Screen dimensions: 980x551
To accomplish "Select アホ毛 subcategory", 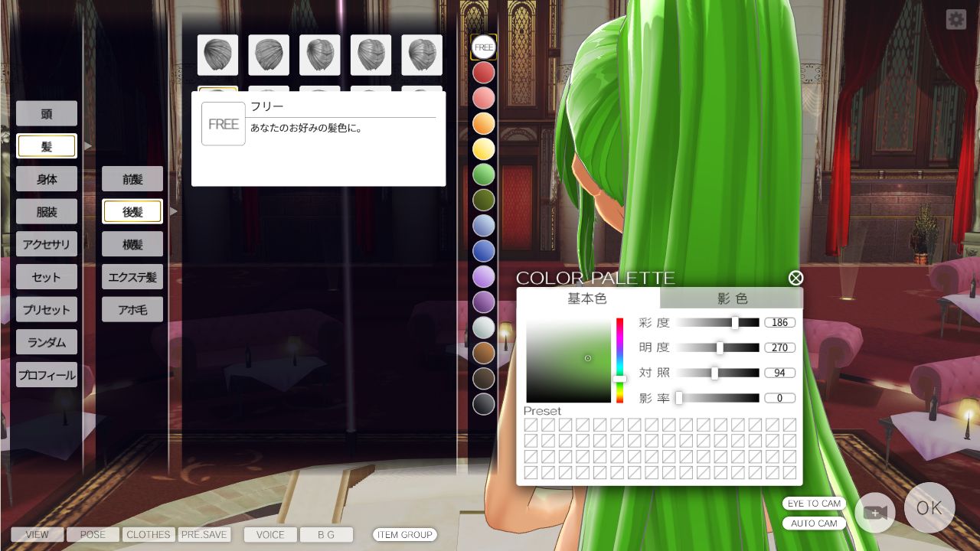I will (132, 309).
